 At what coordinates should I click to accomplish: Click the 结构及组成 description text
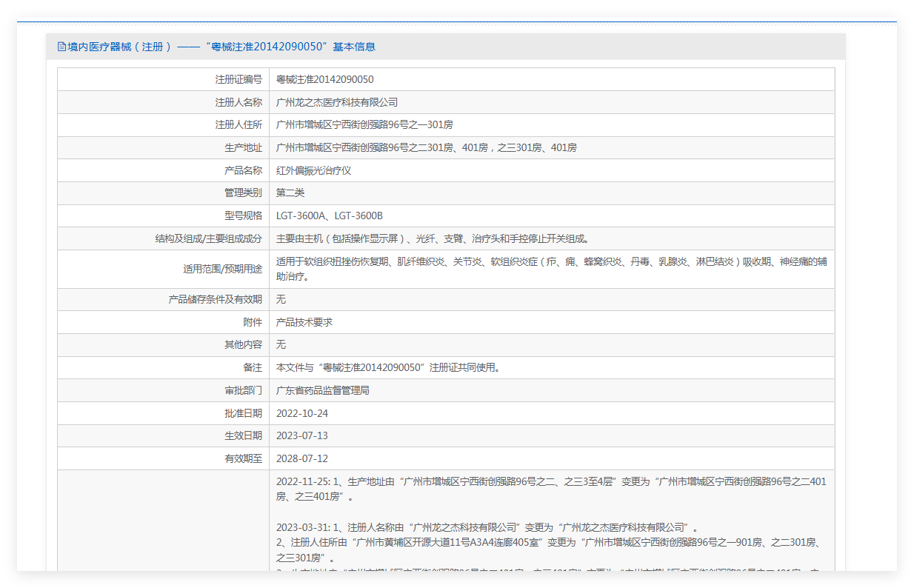pyautogui.click(x=432, y=238)
